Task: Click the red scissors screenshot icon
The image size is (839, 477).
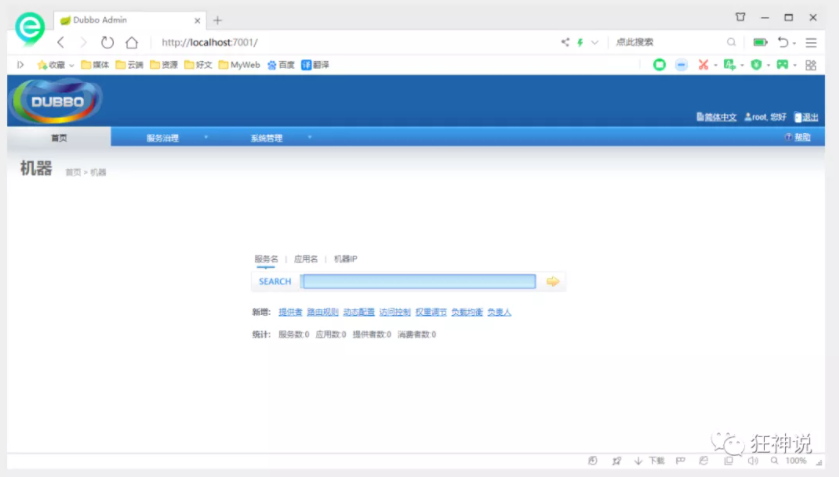Action: (x=703, y=65)
